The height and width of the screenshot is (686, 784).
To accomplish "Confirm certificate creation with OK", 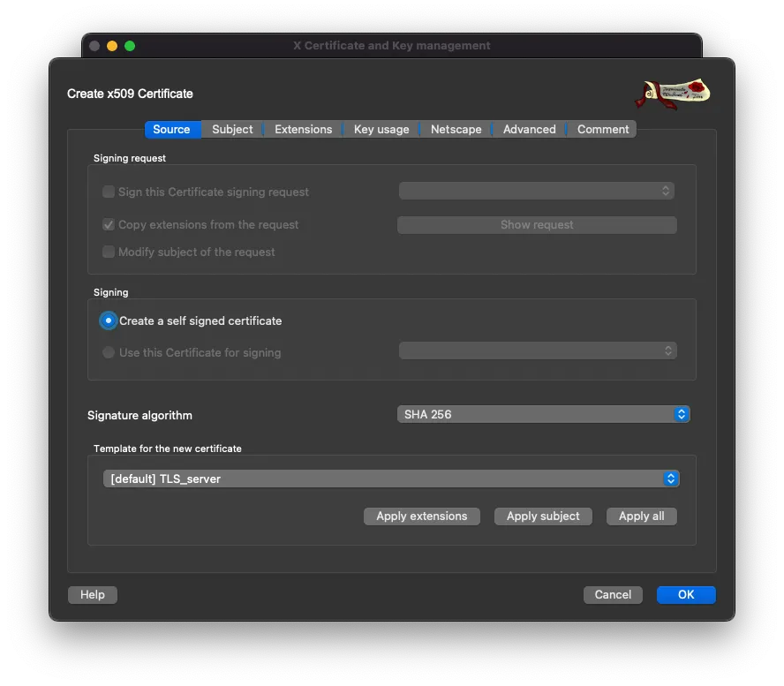I will pyautogui.click(x=686, y=594).
